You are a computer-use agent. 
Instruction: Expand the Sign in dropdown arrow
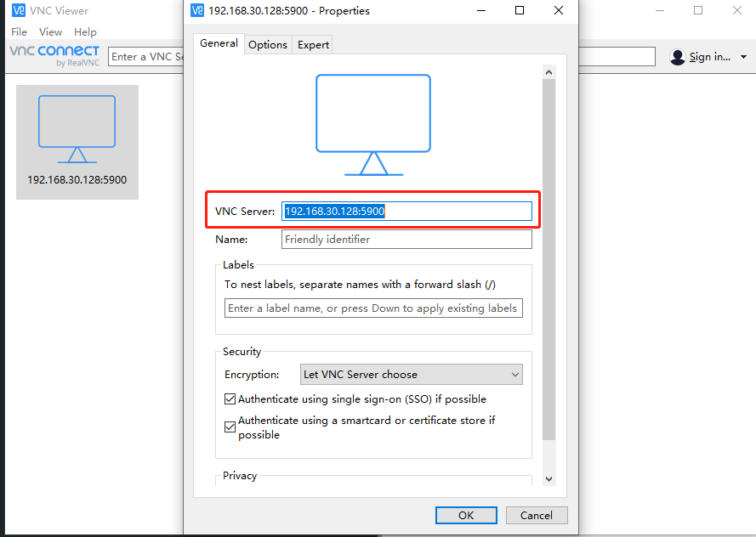[x=743, y=57]
